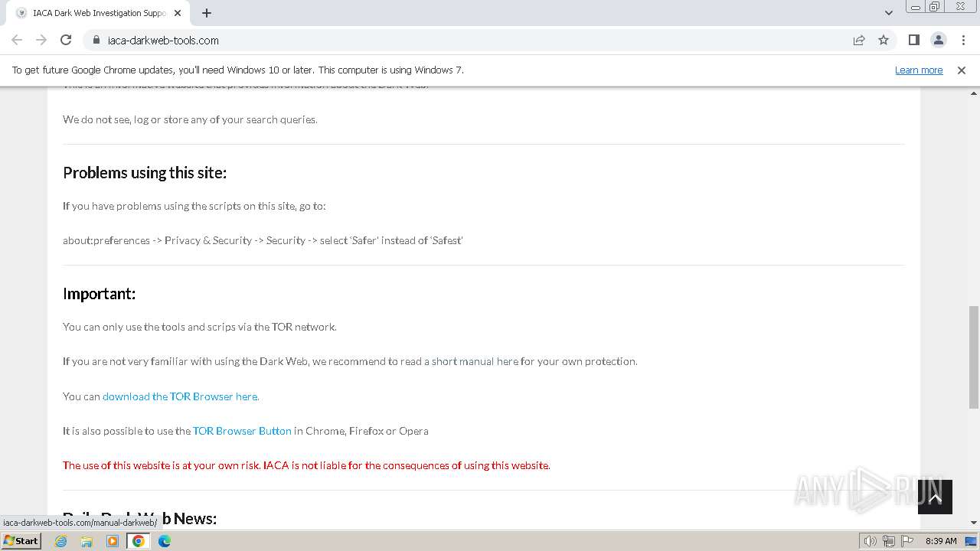The image size is (980, 551).
Task: Open the Learn more link
Action: [x=919, y=70]
